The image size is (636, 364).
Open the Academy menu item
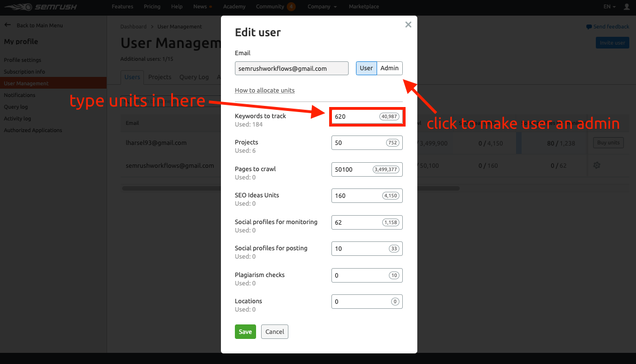tap(234, 7)
